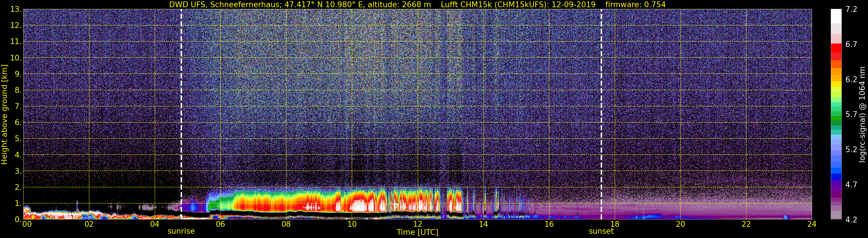Click the 'sunset' label below the axis
This screenshot has height=238, width=868.
coord(601,231)
